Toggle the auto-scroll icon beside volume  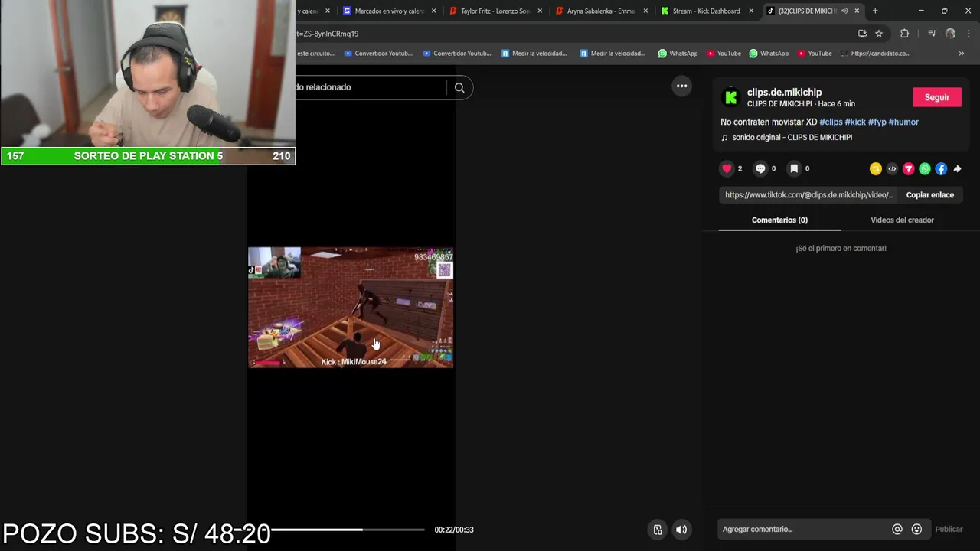658,530
